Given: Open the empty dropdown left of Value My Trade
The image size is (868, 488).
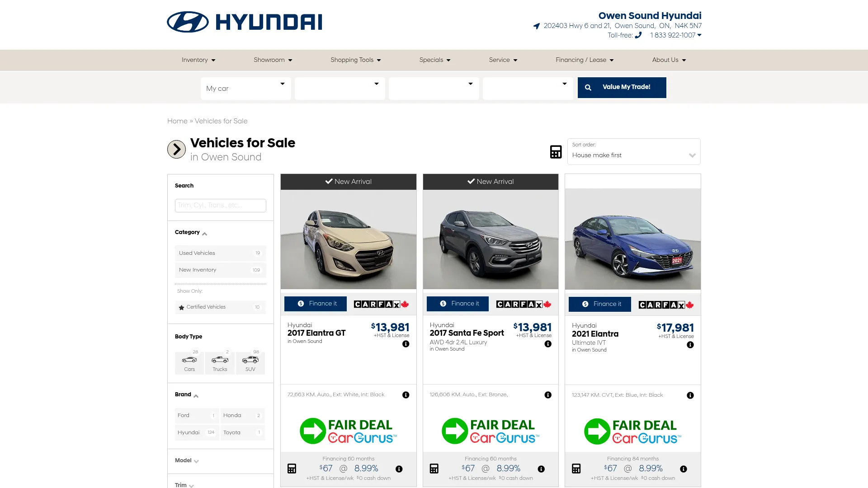Looking at the screenshot, I should pos(528,88).
